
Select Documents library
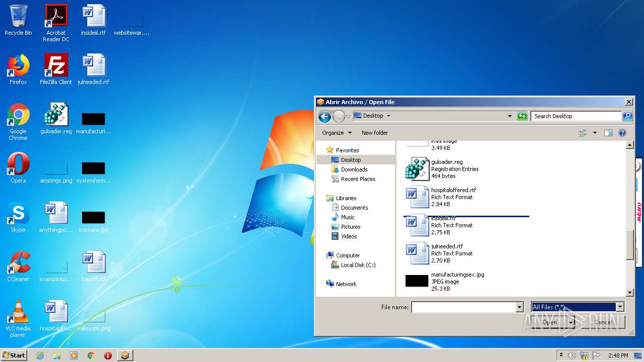pos(350,208)
